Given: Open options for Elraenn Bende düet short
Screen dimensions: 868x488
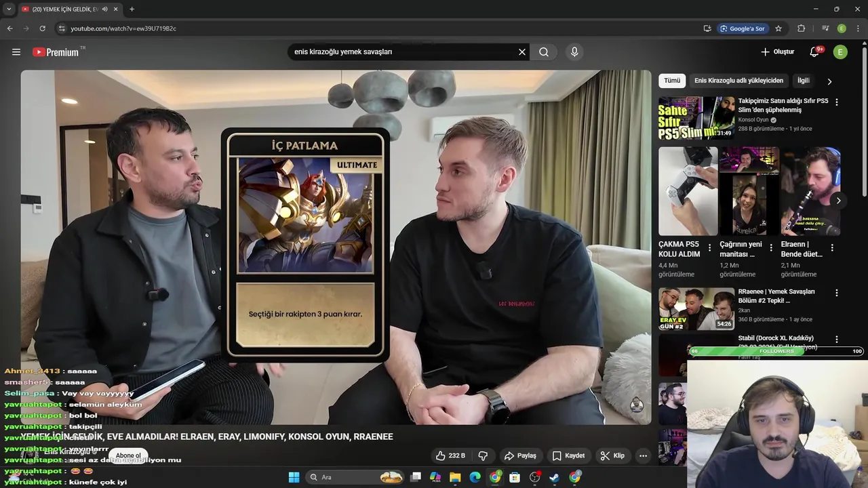Looking at the screenshot, I should click(832, 248).
